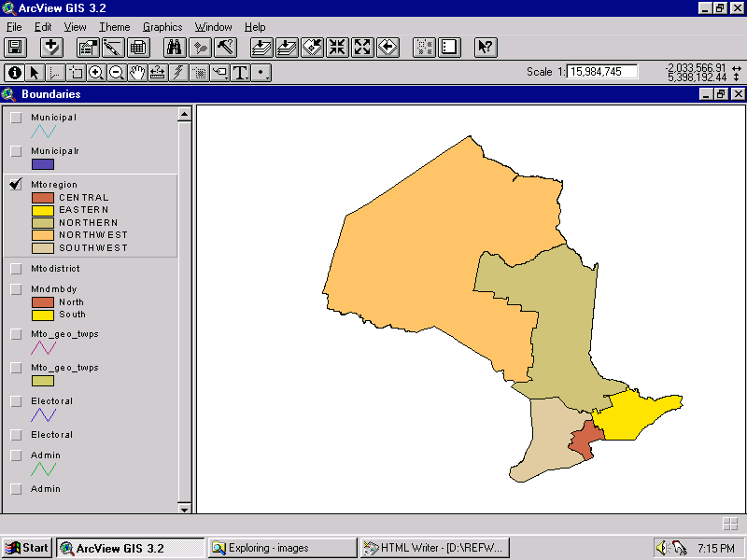This screenshot has height=560, width=747.
Task: Toggle the Mndmbdy theme checkbox
Action: click(16, 289)
